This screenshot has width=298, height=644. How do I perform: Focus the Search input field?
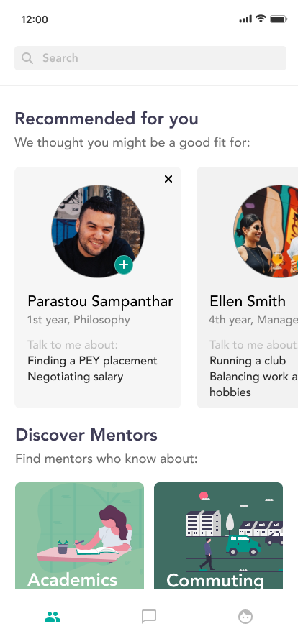coord(150,58)
